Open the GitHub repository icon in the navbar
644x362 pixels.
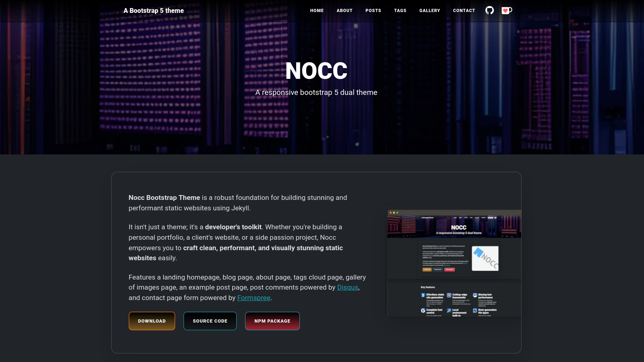click(x=489, y=10)
